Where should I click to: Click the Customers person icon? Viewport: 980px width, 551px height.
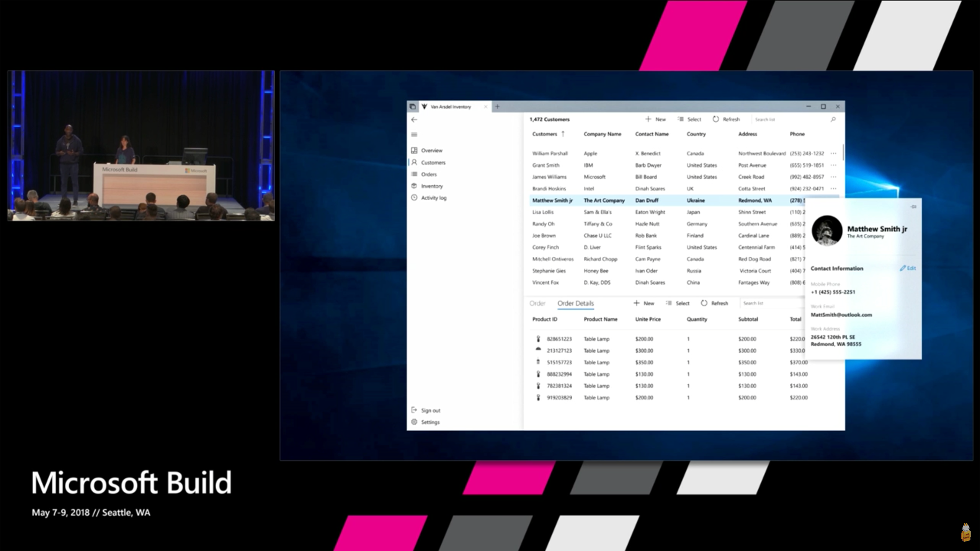(414, 162)
